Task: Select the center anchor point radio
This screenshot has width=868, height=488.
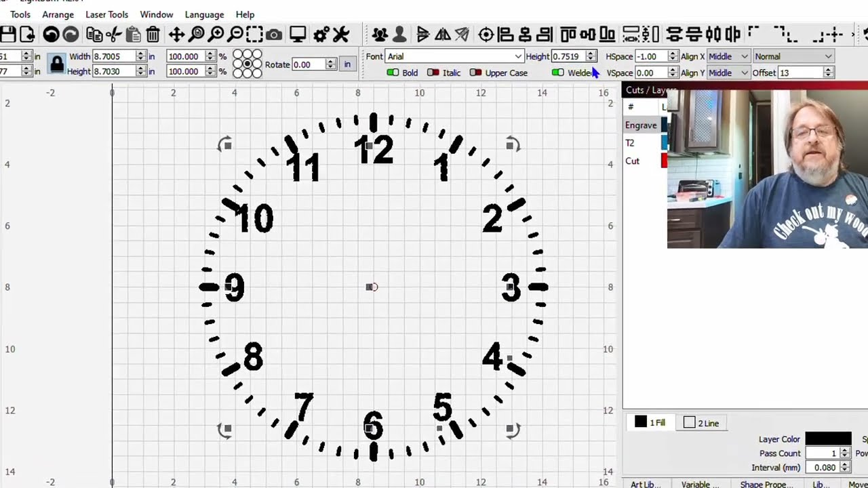Action: point(248,64)
